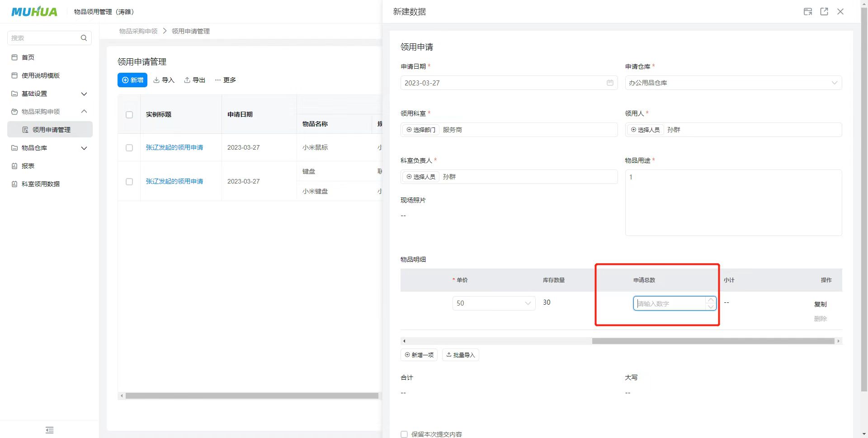868x438 pixels.
Task: Click right arrow of 物品明细 scrollbar
Action: pyautogui.click(x=839, y=341)
